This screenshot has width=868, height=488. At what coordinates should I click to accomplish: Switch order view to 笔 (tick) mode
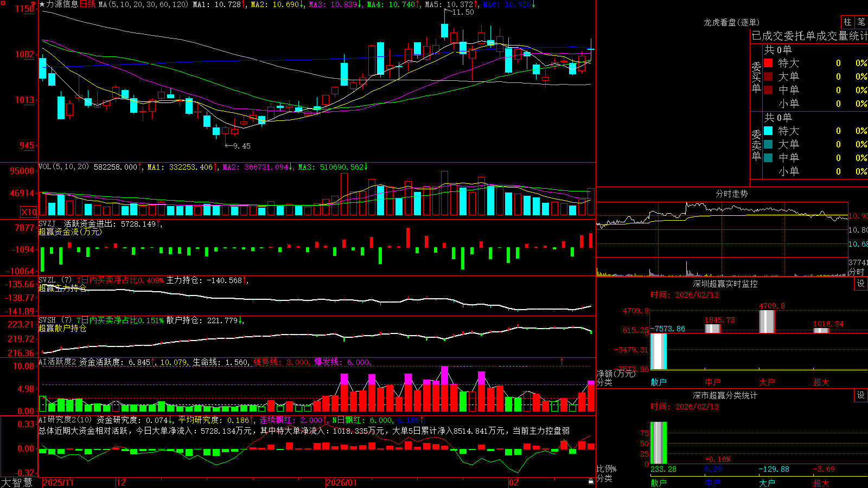(x=861, y=22)
